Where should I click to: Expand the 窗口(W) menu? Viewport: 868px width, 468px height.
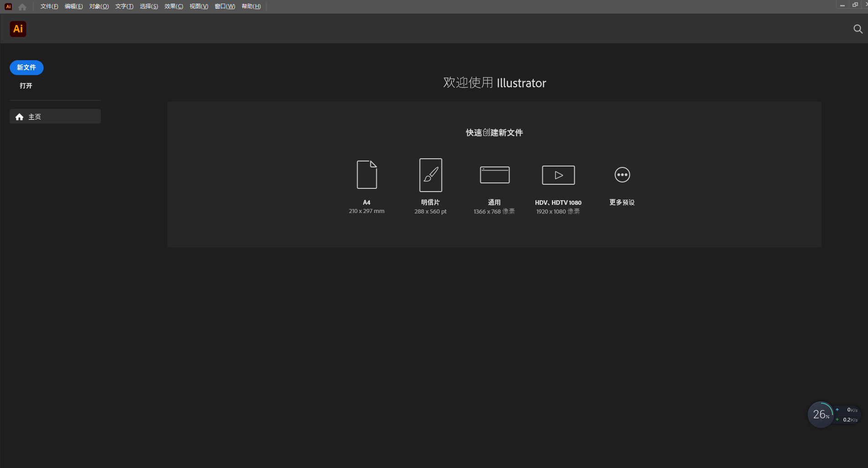pos(225,6)
